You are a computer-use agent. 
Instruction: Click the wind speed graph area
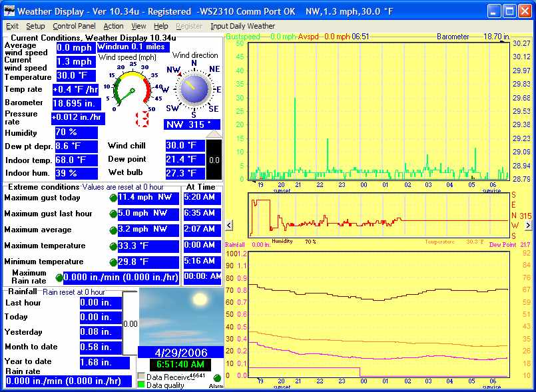click(379, 111)
